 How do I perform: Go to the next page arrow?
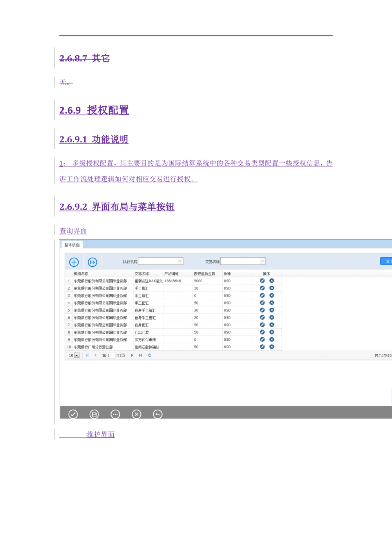click(132, 355)
